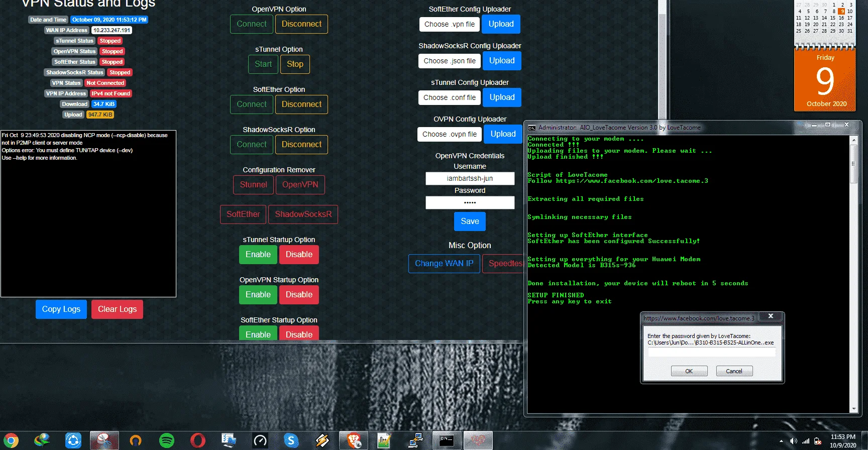Viewport: 868px width, 450px height.
Task: Switch to the heart-icon app on taskbar
Action: point(478,440)
